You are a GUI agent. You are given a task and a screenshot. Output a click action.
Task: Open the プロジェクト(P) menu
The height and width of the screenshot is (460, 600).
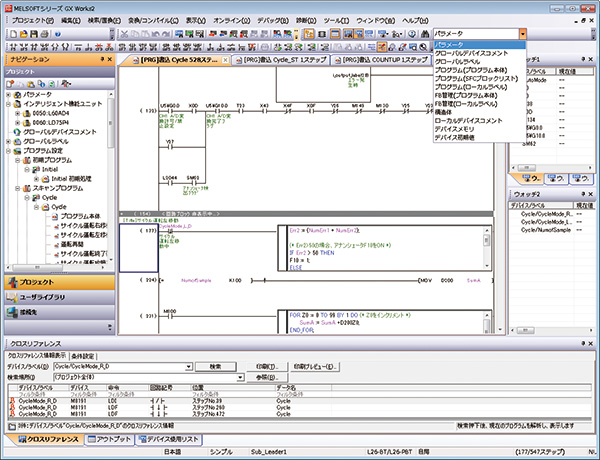coord(33,21)
